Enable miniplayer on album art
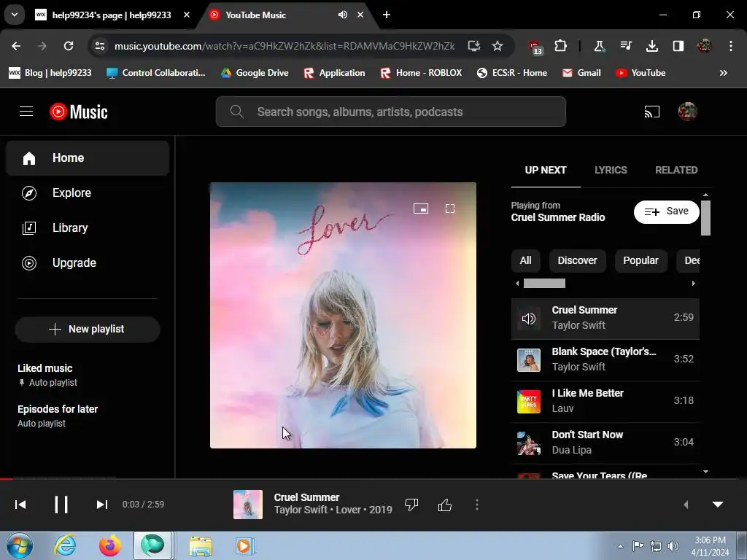Screen dimensions: 747x560 pos(421,209)
